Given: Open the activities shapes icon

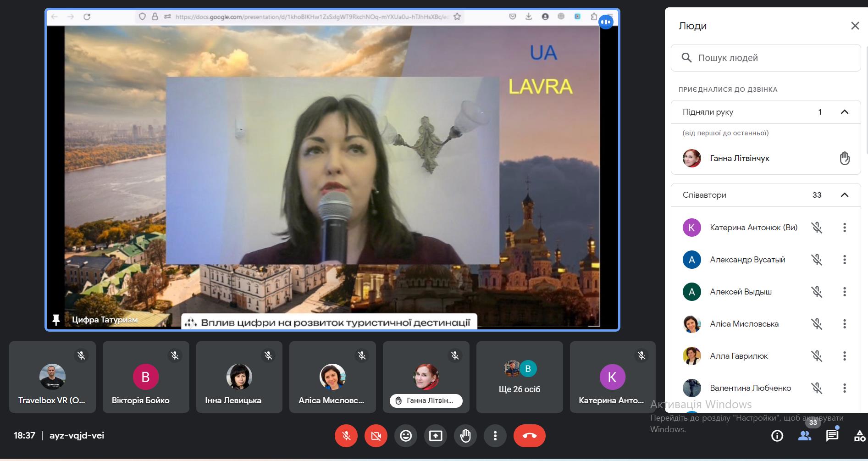Looking at the screenshot, I should pos(859,436).
